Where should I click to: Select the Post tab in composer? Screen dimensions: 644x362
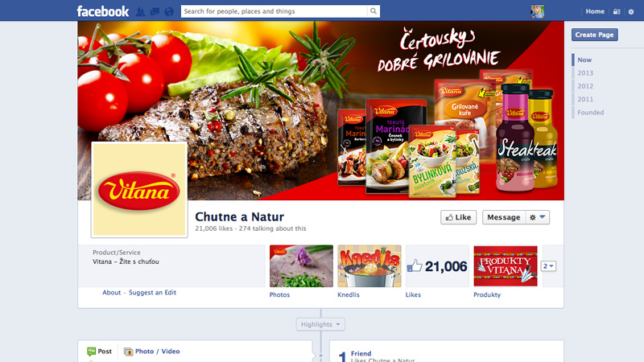point(99,352)
